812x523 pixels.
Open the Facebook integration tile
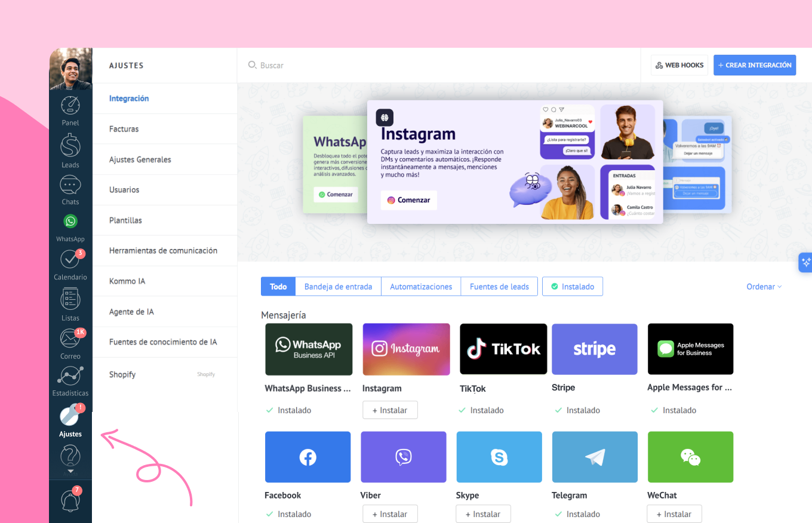(307, 457)
